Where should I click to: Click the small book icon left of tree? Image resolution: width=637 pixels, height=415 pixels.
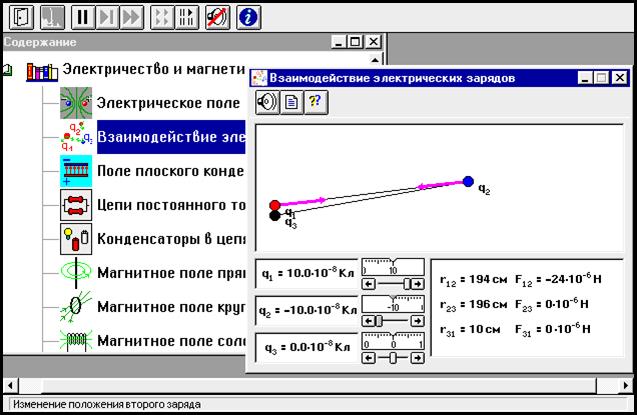(x=7, y=71)
